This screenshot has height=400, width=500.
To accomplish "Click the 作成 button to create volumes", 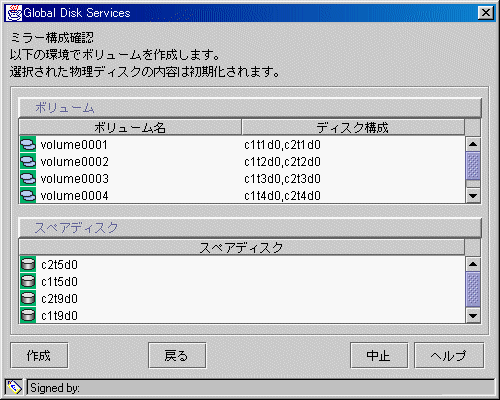I will point(39,356).
